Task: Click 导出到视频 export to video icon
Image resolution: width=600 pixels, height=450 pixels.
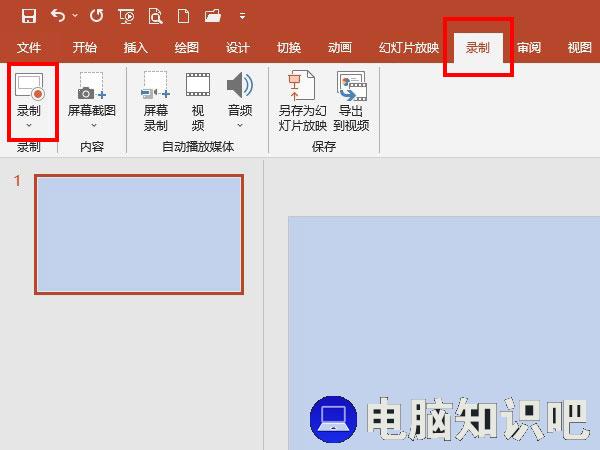Action: [x=352, y=86]
